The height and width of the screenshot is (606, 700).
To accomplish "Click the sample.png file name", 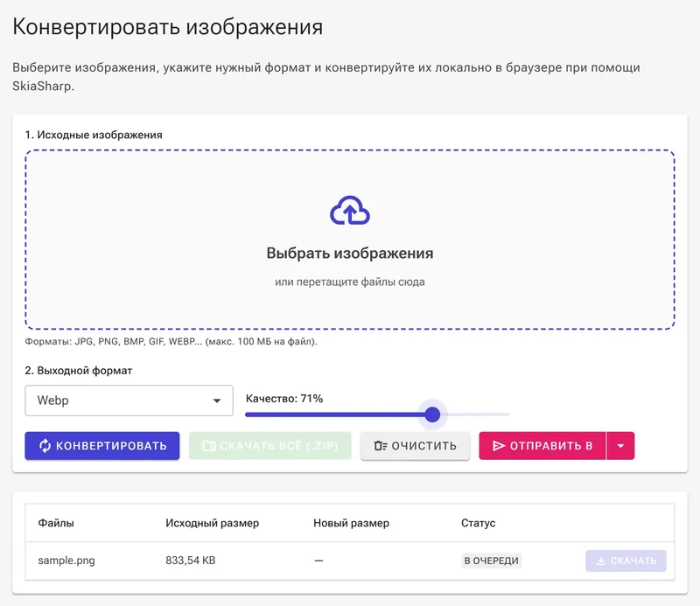I will (66, 561).
